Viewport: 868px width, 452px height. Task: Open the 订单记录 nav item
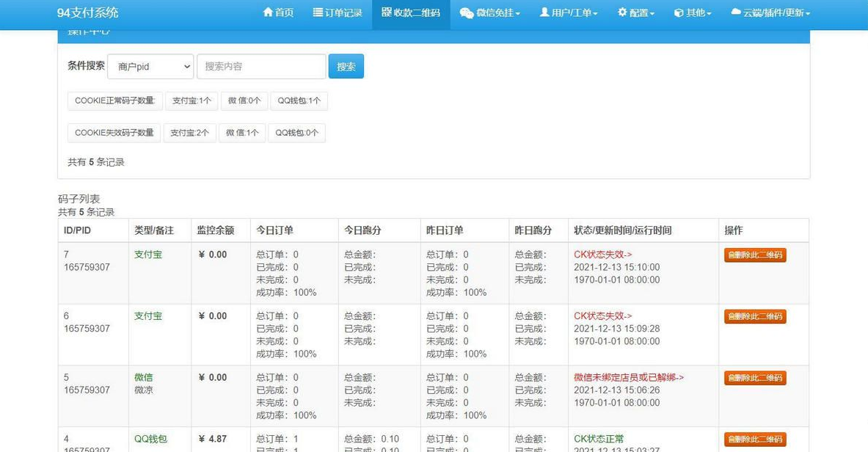pyautogui.click(x=337, y=12)
